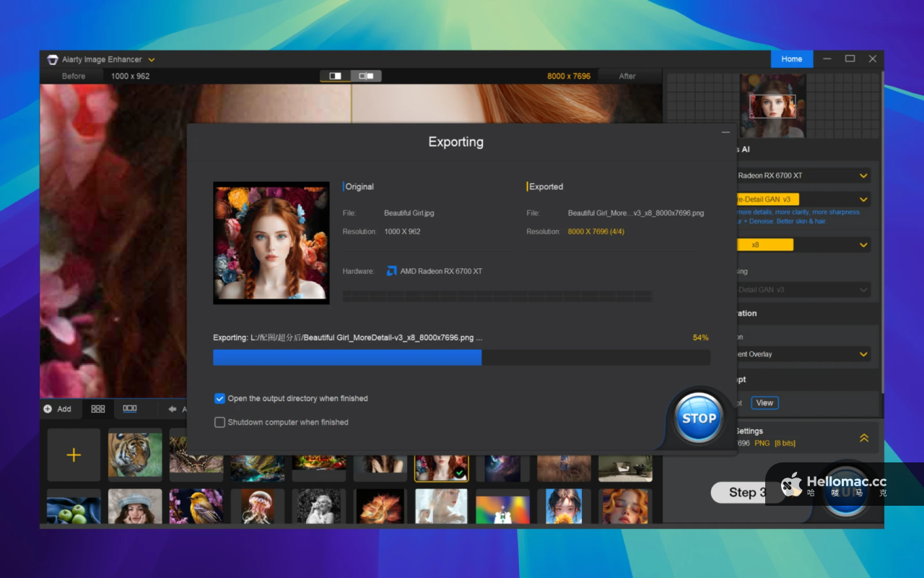Select the black-and-white woman with cat thumbnail
Image resolution: width=924 pixels, height=578 pixels.
[319, 506]
